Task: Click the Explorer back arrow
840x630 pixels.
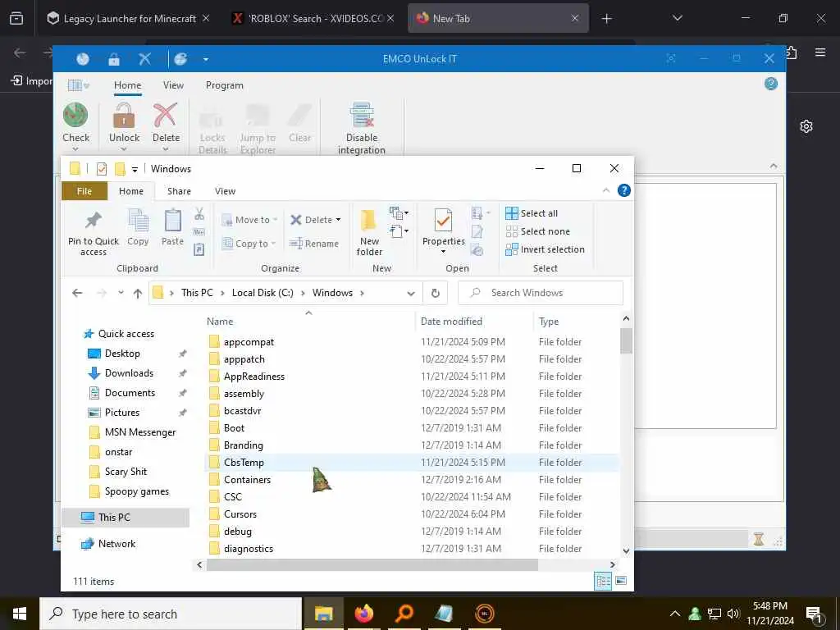Action: click(x=77, y=293)
